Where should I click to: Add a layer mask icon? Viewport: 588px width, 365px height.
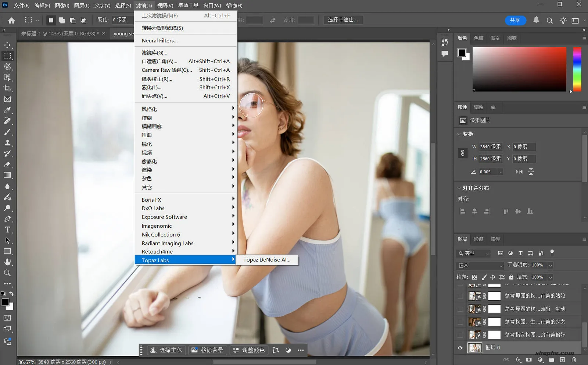coord(529,359)
